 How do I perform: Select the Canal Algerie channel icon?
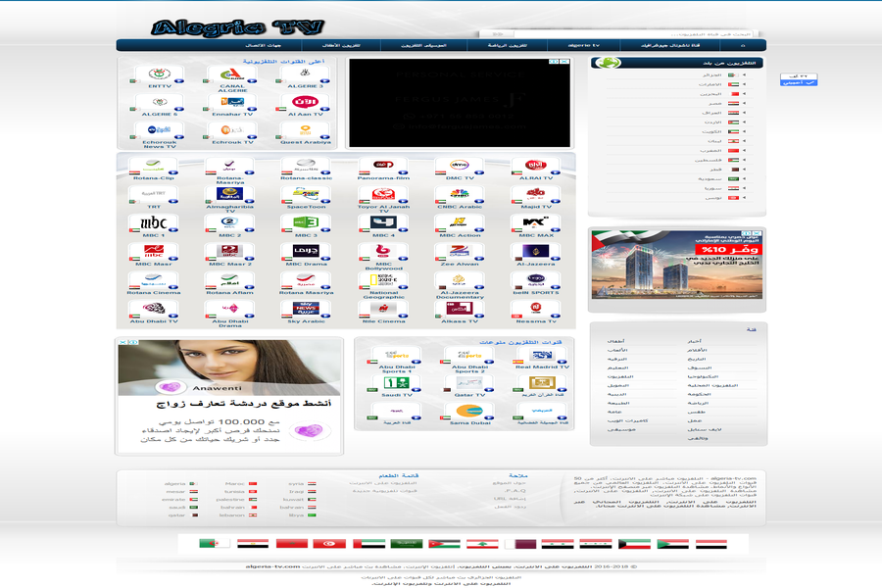pos(232,74)
